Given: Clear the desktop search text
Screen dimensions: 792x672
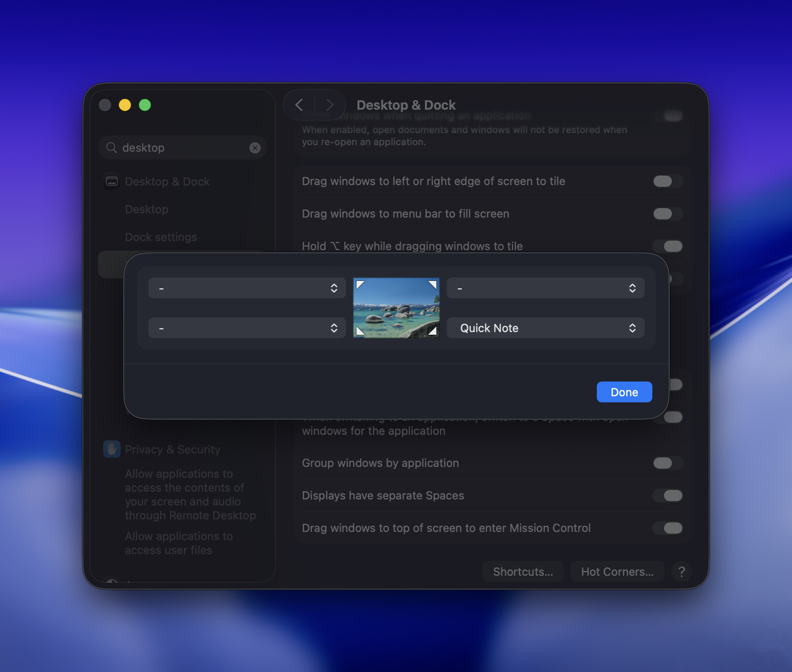Looking at the screenshot, I should pyautogui.click(x=255, y=148).
